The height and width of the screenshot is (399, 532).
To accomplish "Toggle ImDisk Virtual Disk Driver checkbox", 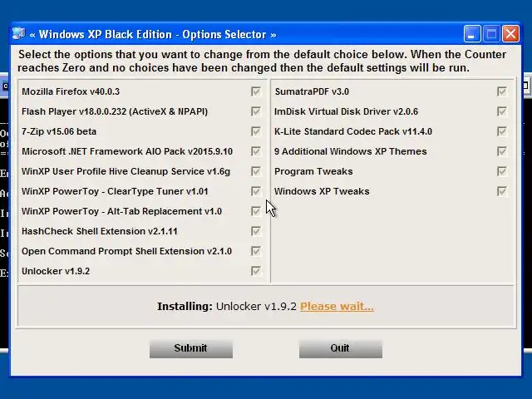I will pyautogui.click(x=502, y=111).
